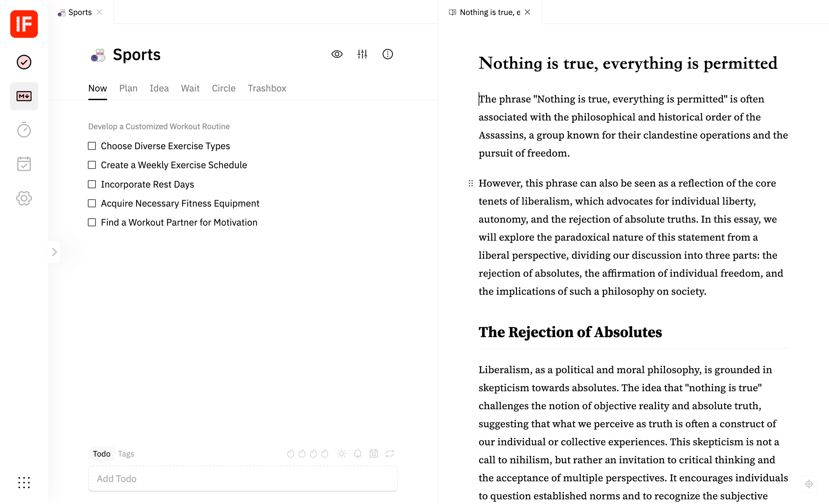The height and width of the screenshot is (504, 829).
Task: Open the settings gear in sidebar
Action: click(x=24, y=198)
